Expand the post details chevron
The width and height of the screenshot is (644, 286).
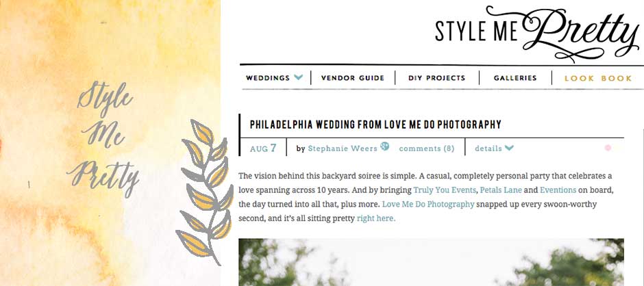point(509,148)
